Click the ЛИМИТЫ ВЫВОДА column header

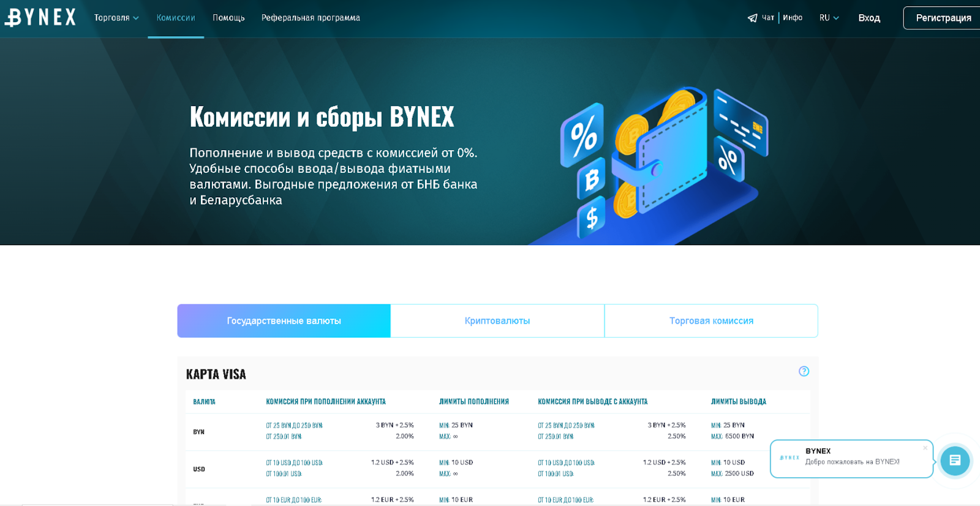pos(739,402)
